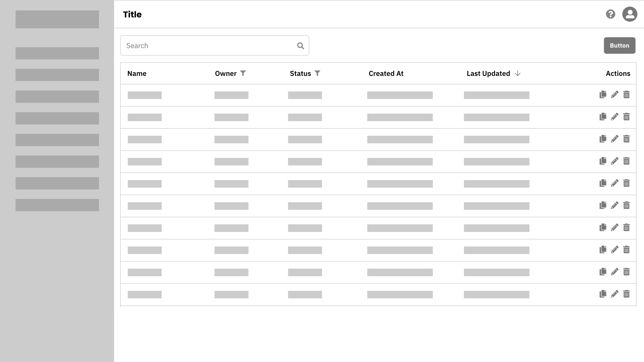Image resolution: width=644 pixels, height=362 pixels.
Task: Start a search with the magnifier icon
Action: (301, 45)
